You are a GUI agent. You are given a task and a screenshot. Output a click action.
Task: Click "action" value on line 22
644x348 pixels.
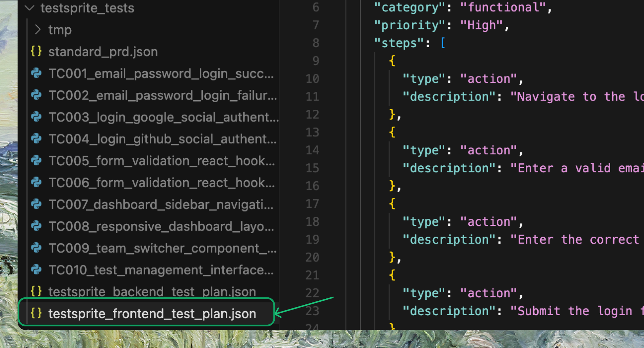(489, 293)
